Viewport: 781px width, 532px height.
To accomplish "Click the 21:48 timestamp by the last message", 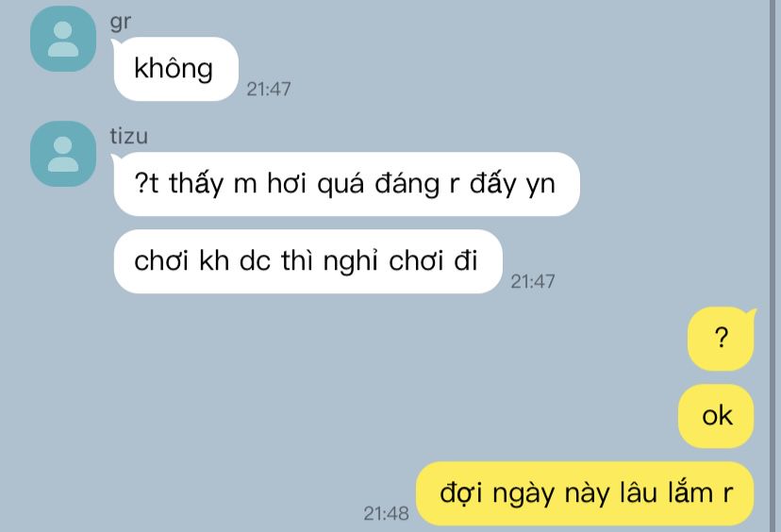I will (x=386, y=513).
